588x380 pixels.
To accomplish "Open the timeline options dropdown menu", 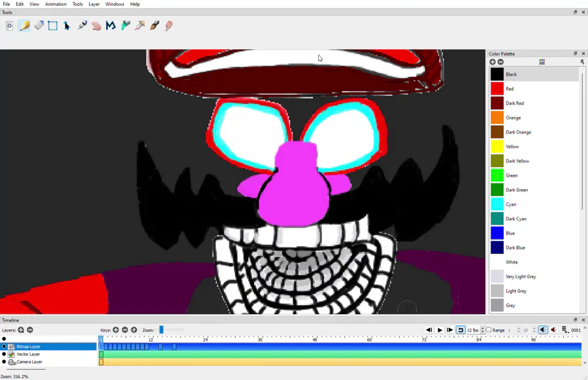I will pos(564,330).
